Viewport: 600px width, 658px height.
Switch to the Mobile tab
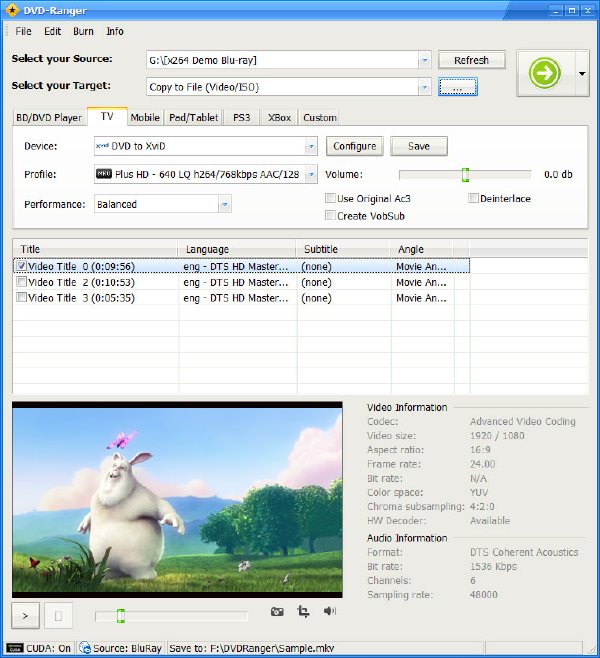click(145, 118)
